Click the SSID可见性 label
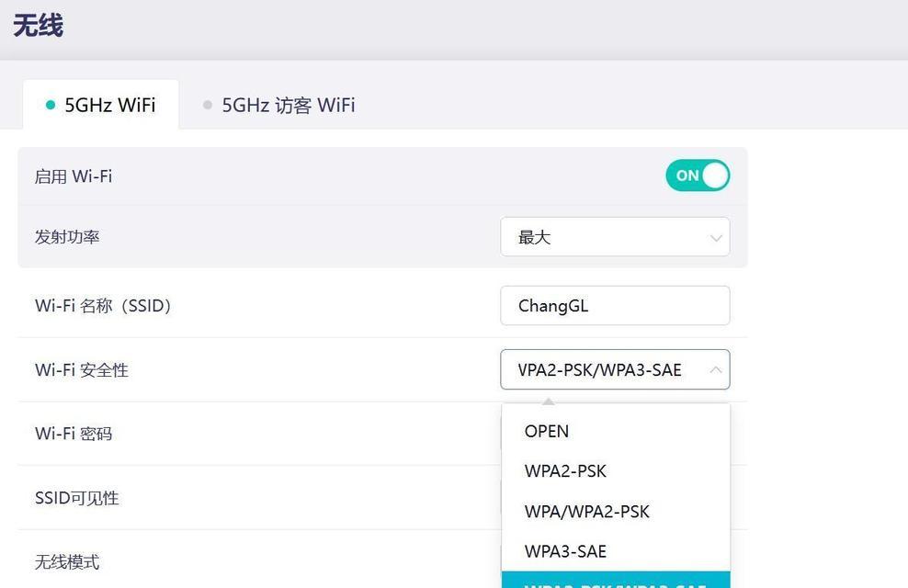 tap(77, 498)
